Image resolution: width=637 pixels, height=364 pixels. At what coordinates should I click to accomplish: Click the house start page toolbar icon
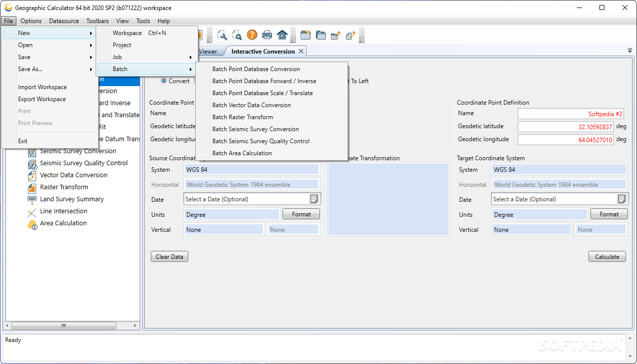(282, 35)
